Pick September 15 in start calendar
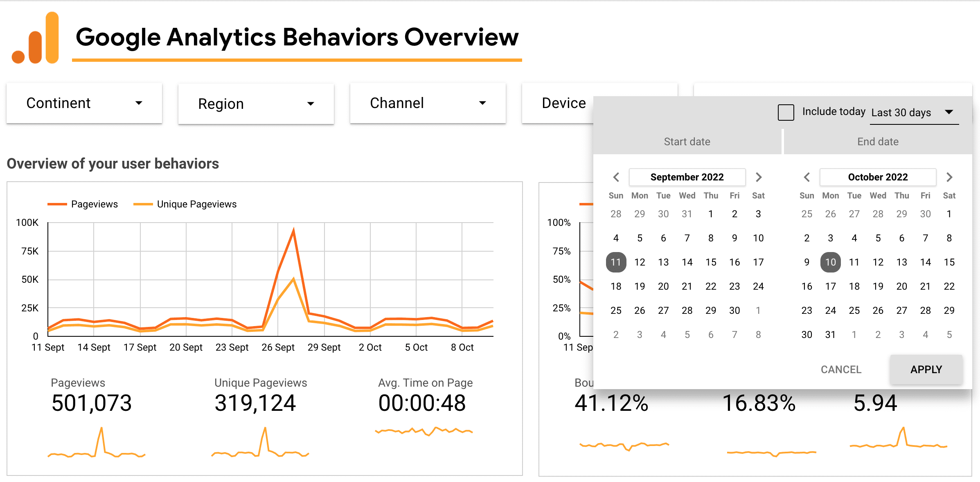This screenshot has width=980, height=482. 711,262
